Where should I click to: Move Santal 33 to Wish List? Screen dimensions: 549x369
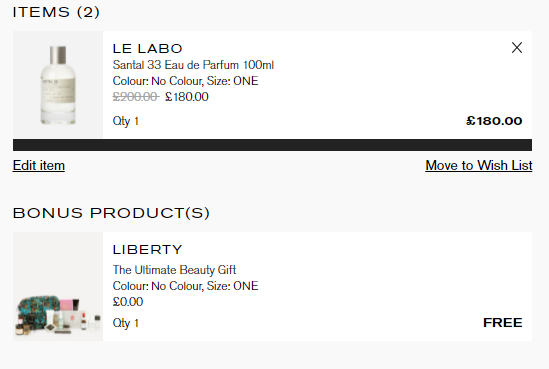coord(479,165)
